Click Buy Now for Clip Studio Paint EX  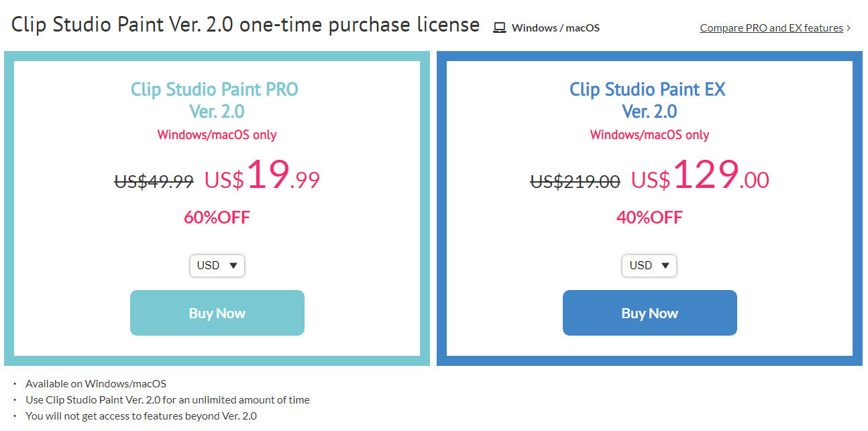click(649, 312)
